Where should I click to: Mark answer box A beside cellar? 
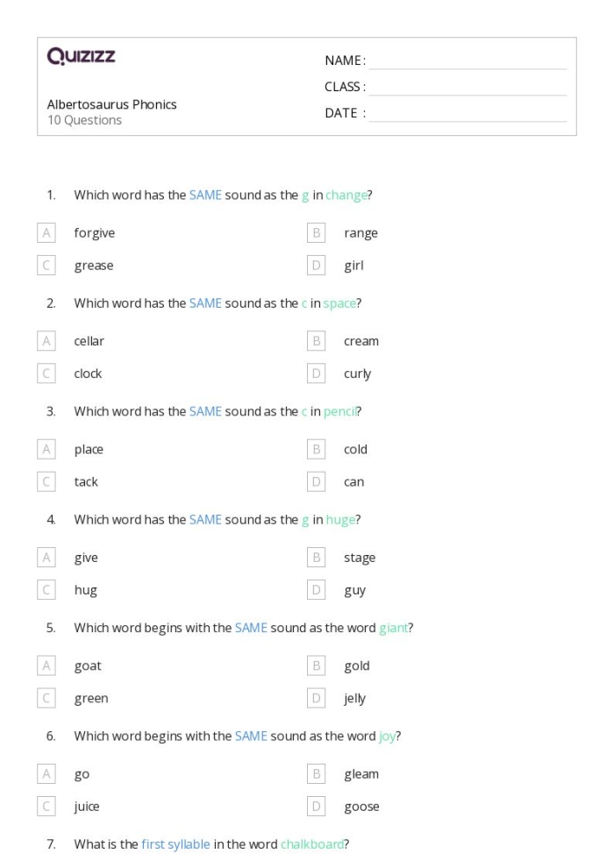(x=46, y=341)
